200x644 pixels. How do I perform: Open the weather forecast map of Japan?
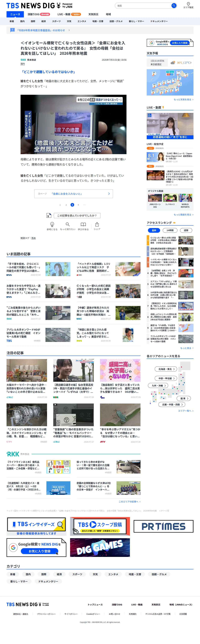tap(170, 82)
